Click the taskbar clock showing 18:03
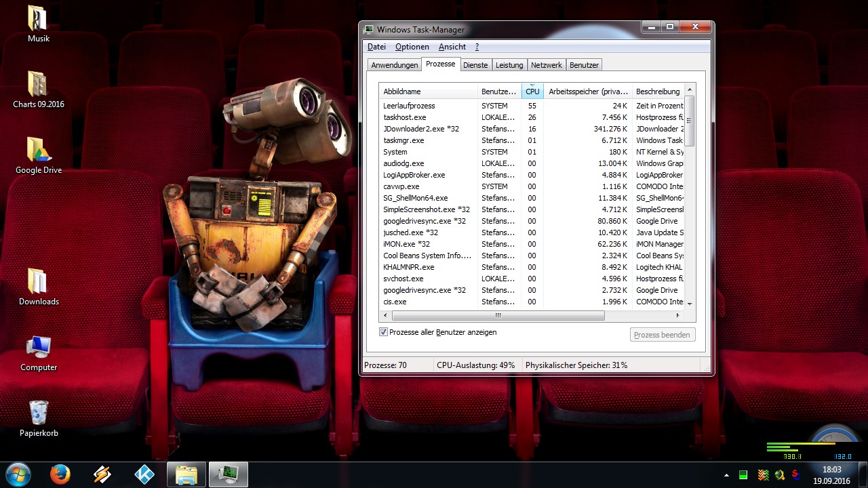Screen dimensions: 868x488 tap(831, 475)
